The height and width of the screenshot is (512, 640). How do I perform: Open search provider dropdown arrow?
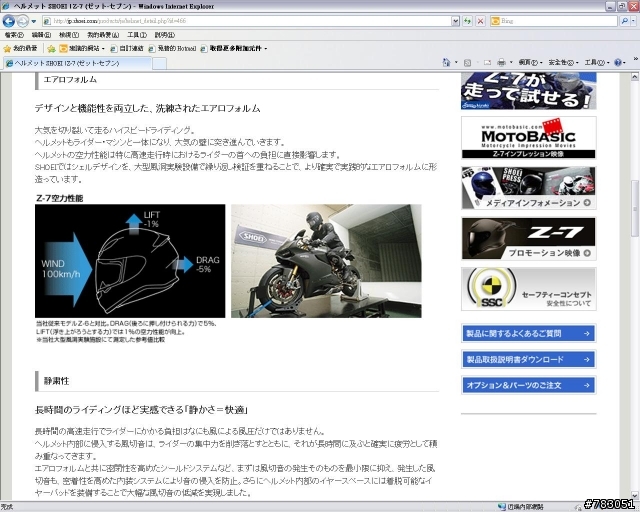click(x=633, y=21)
